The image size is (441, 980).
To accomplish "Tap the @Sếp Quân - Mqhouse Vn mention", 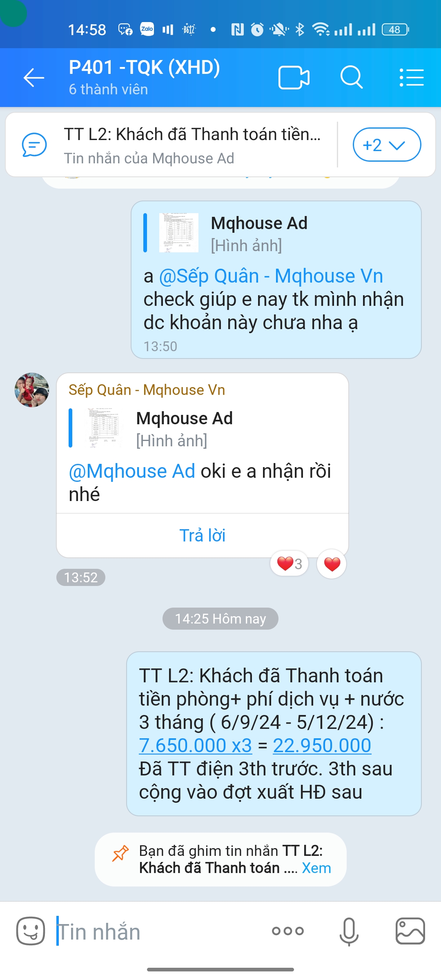I will coord(271,276).
